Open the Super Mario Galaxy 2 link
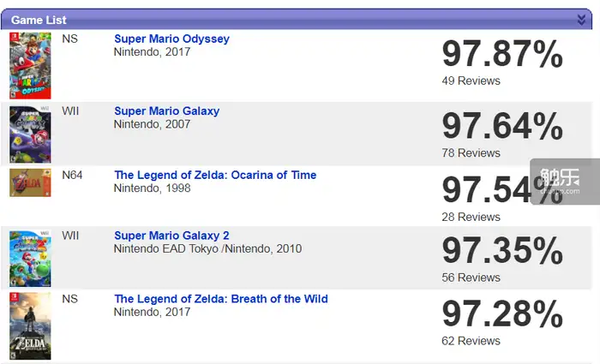 tap(171, 236)
